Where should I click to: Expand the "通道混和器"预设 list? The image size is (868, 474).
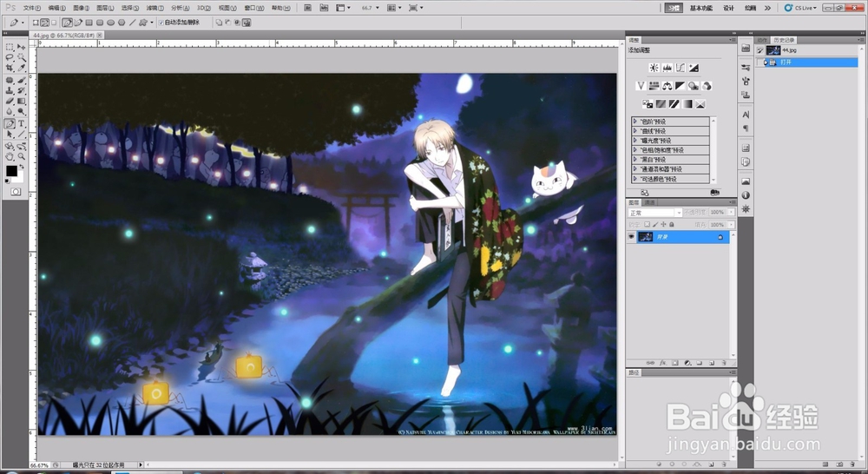[x=635, y=169]
